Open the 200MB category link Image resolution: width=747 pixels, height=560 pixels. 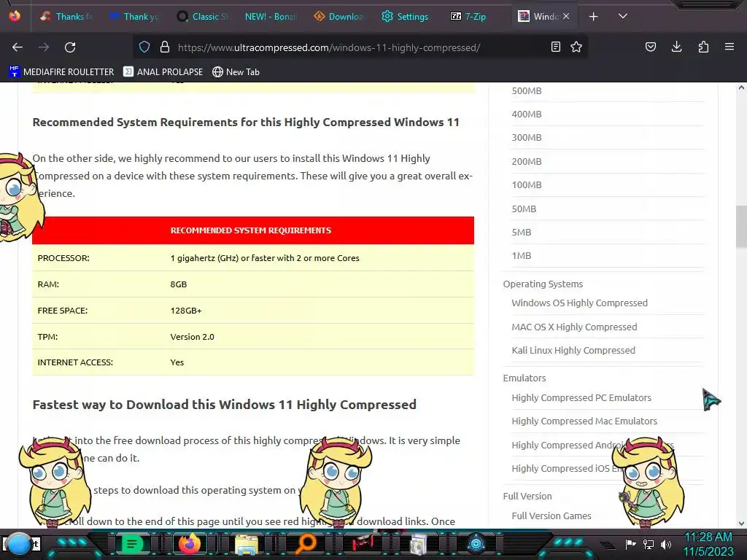(x=527, y=161)
